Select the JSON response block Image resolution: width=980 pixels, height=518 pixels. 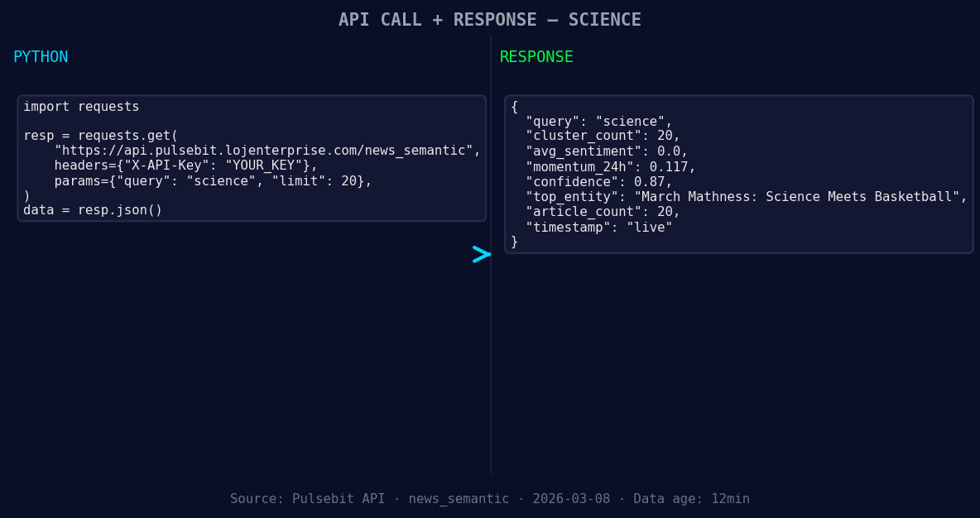click(739, 174)
